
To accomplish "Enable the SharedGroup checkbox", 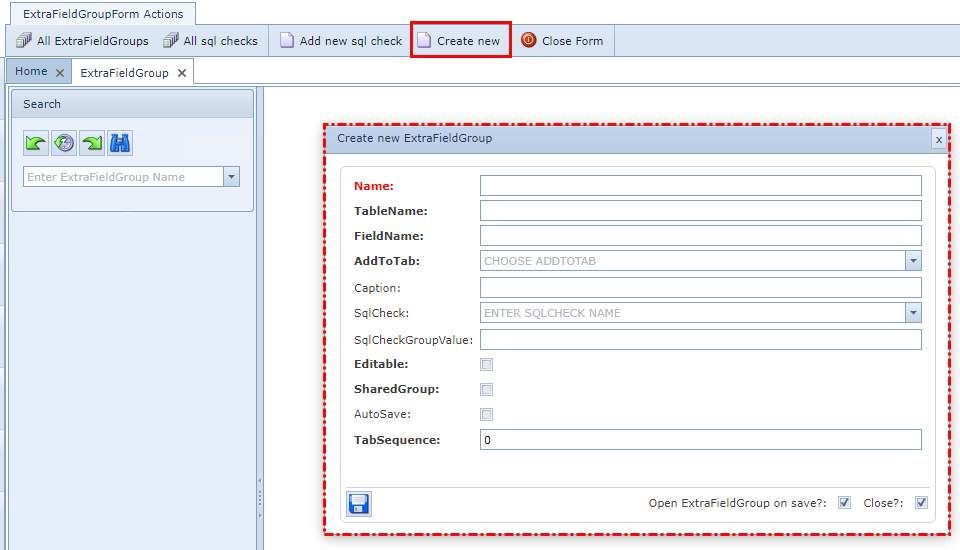I will click(487, 390).
